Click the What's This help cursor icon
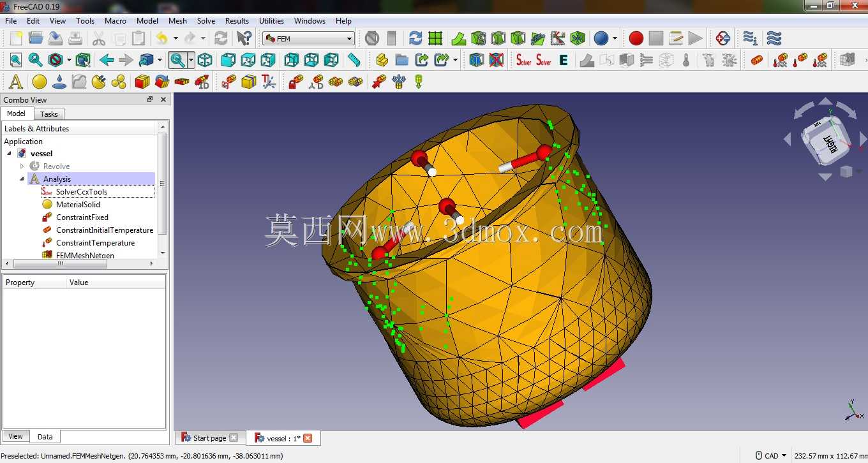 [x=244, y=38]
